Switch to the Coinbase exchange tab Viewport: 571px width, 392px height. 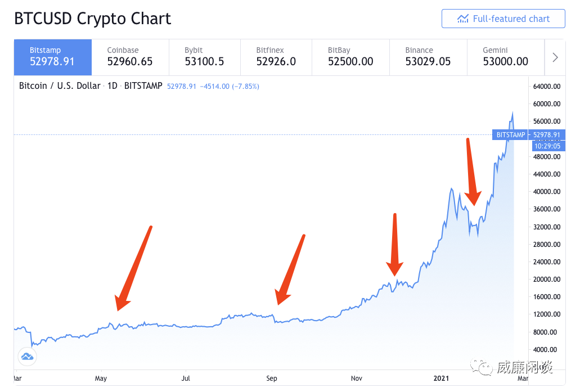(130, 57)
